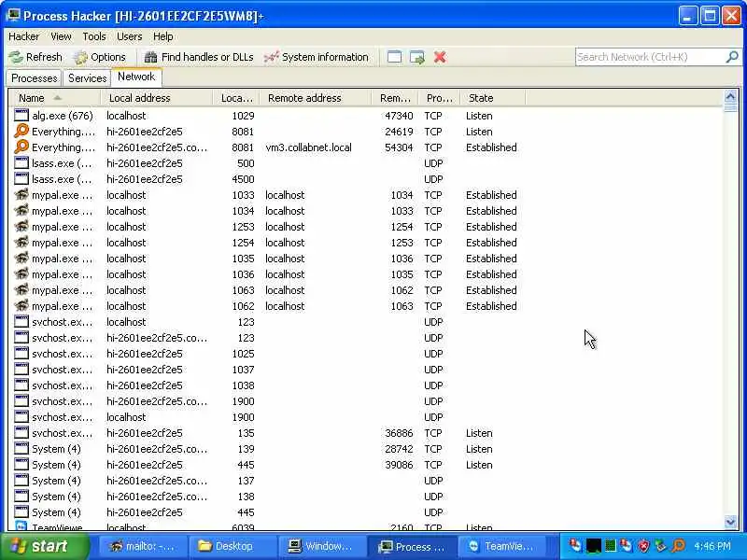The width and height of the screenshot is (747, 560).
Task: Sort by the State column header
Action: 493,98
